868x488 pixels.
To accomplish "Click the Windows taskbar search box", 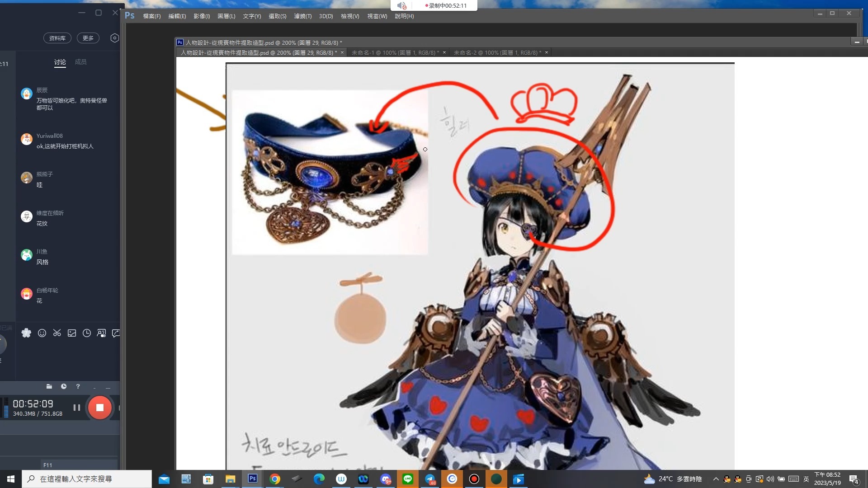I will 87,479.
